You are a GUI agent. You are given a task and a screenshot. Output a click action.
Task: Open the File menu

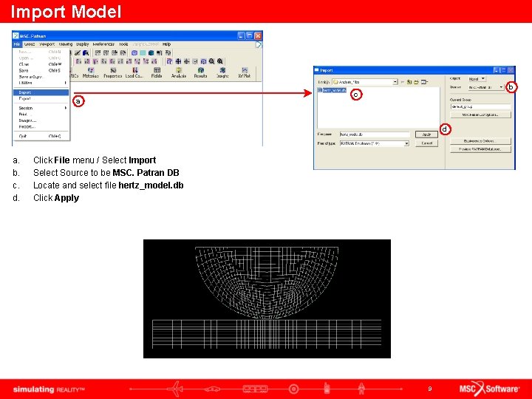[x=17, y=44]
